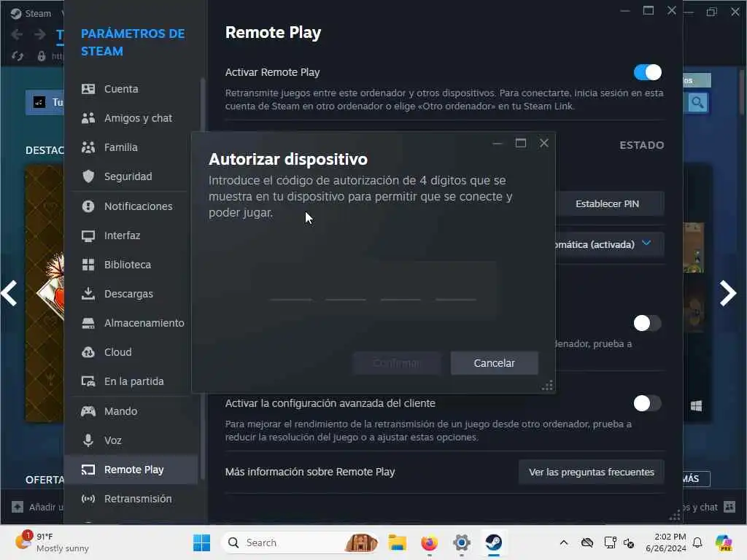Click the Añadir un producto plus icon
Viewport: 747px width, 560px height.
[18, 507]
